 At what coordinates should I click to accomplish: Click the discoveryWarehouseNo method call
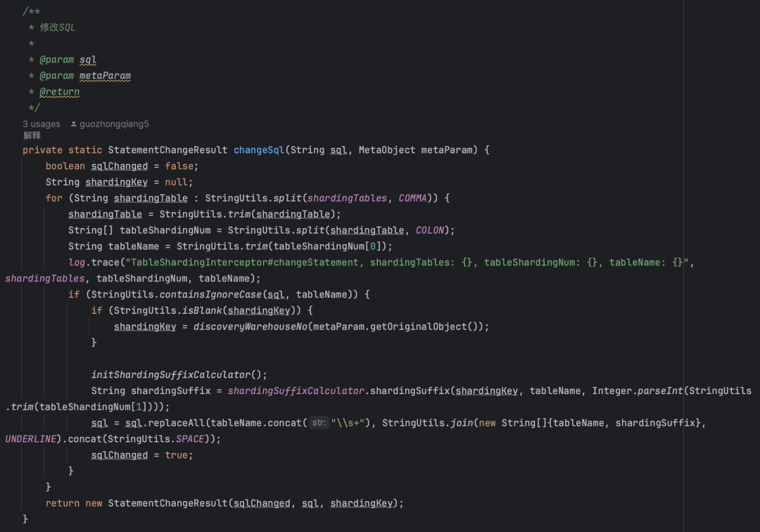pyautogui.click(x=250, y=327)
